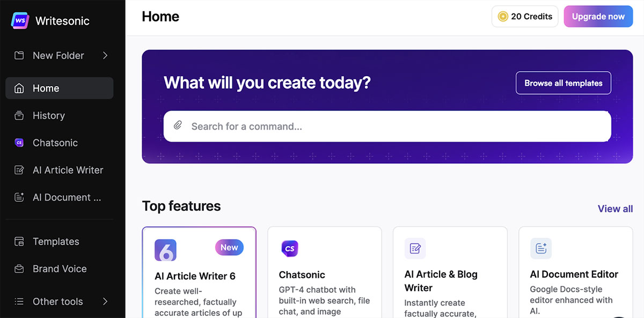Click the Chatsonic sidebar icon
This screenshot has width=644, height=318.
pos(19,143)
